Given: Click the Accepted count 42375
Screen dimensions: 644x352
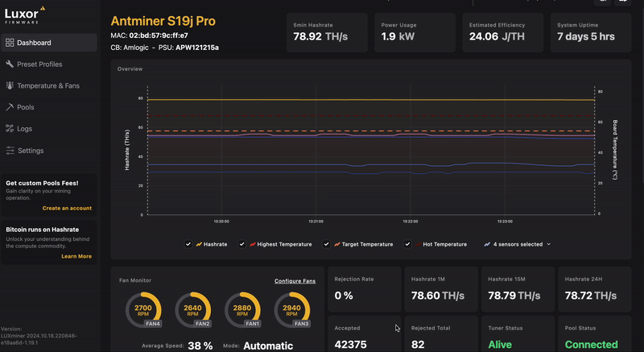Looking at the screenshot, I should (350, 345).
